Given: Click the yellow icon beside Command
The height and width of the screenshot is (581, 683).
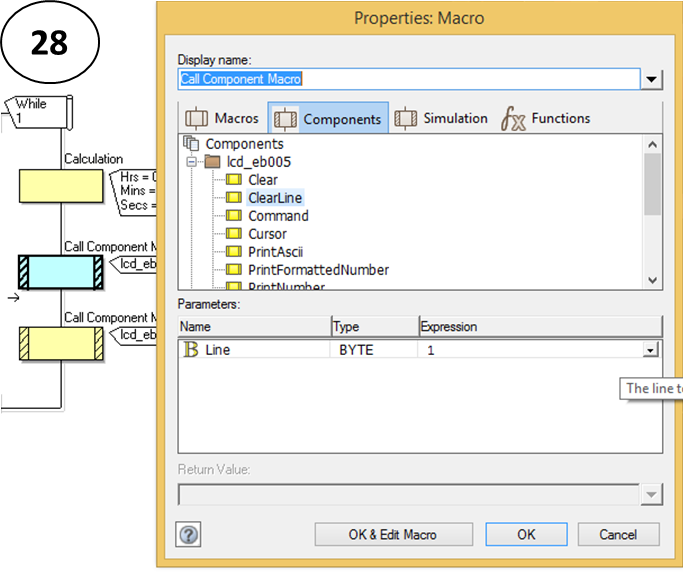Looking at the screenshot, I should point(234,215).
